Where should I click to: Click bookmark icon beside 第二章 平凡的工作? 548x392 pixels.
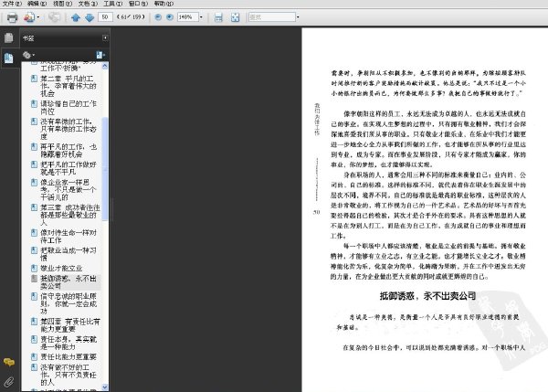(x=34, y=79)
